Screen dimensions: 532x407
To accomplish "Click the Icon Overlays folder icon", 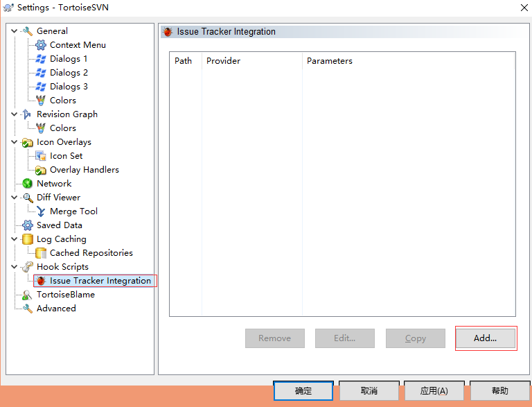I will click(x=28, y=142).
